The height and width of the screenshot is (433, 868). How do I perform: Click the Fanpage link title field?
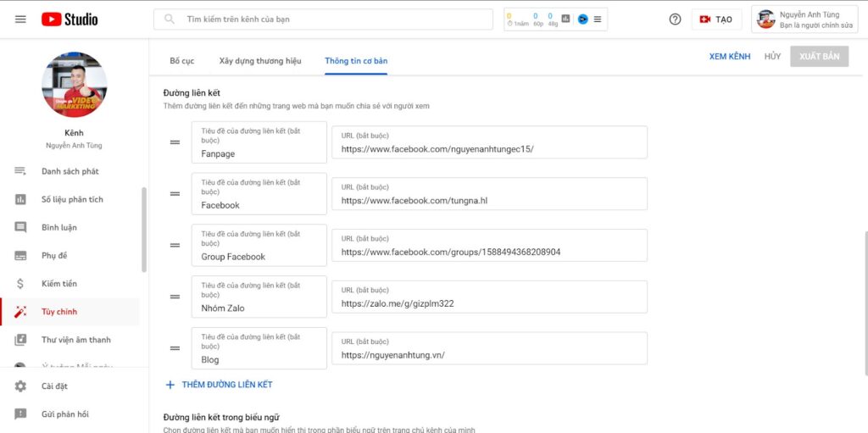259,142
